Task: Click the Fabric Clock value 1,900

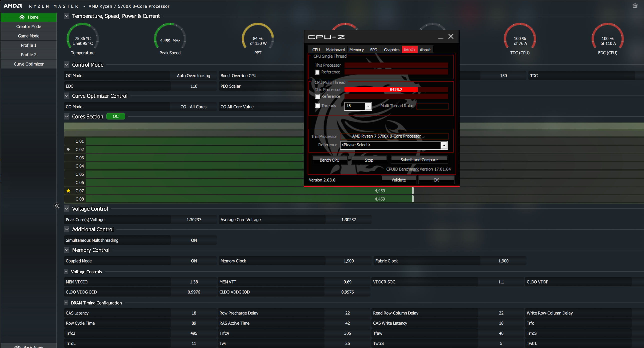Action: click(503, 261)
